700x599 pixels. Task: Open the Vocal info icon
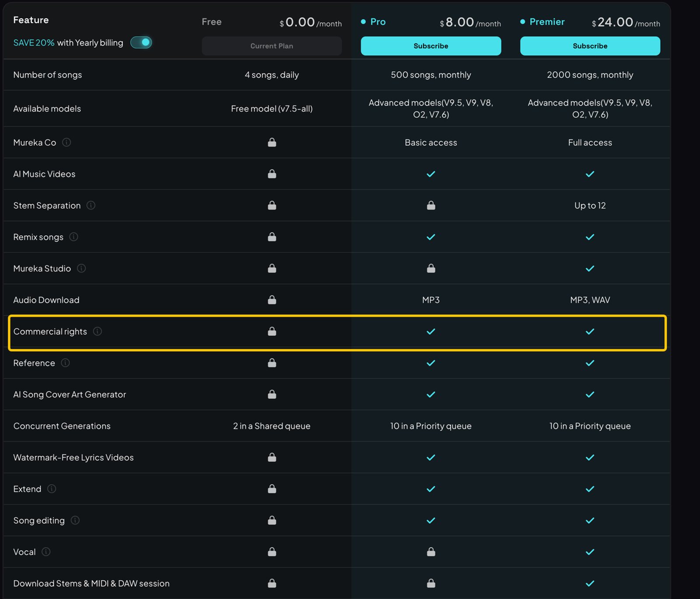pyautogui.click(x=46, y=552)
